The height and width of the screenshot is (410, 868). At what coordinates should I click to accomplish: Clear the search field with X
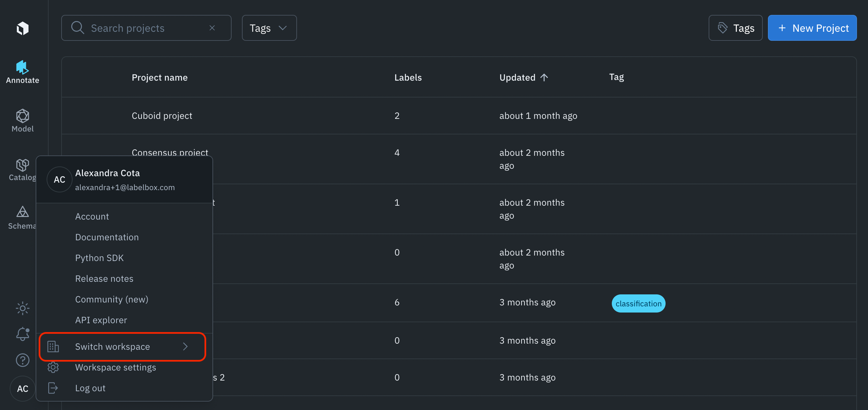[x=212, y=28]
